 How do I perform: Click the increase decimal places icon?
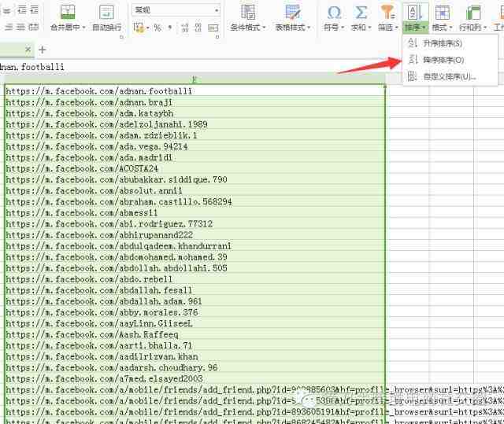click(x=185, y=28)
